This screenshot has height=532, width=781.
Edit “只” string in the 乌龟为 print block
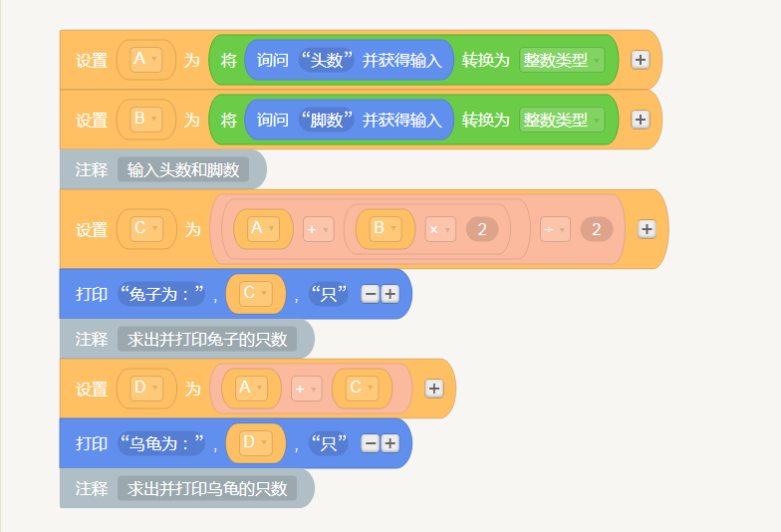point(329,443)
